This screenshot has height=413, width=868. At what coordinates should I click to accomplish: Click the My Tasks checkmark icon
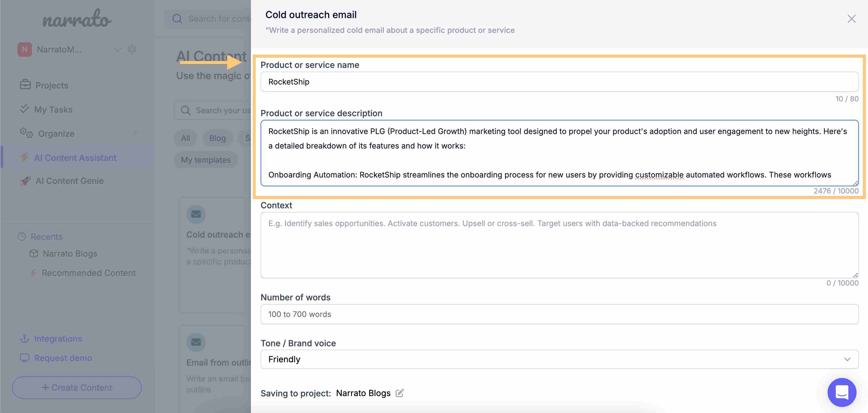pyautogui.click(x=24, y=109)
